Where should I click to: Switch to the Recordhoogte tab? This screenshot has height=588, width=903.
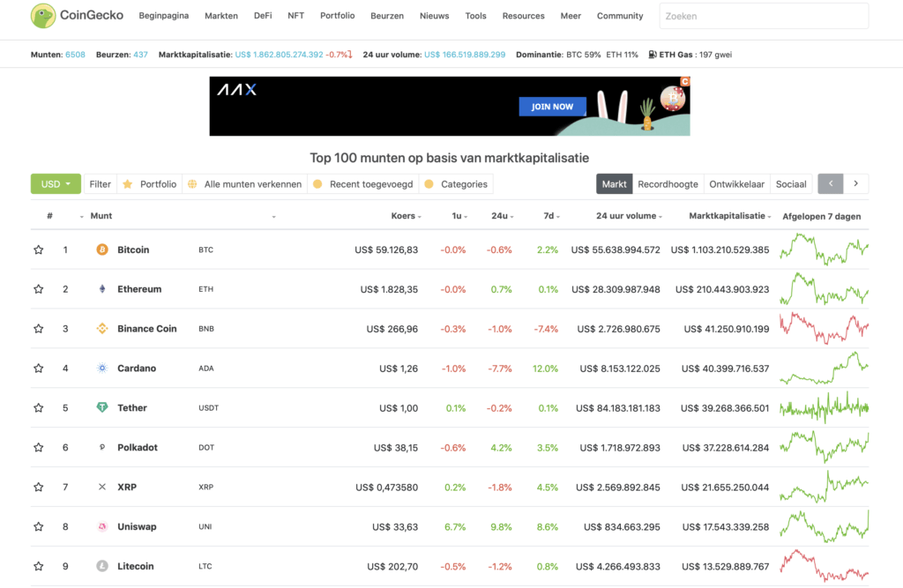[668, 184]
